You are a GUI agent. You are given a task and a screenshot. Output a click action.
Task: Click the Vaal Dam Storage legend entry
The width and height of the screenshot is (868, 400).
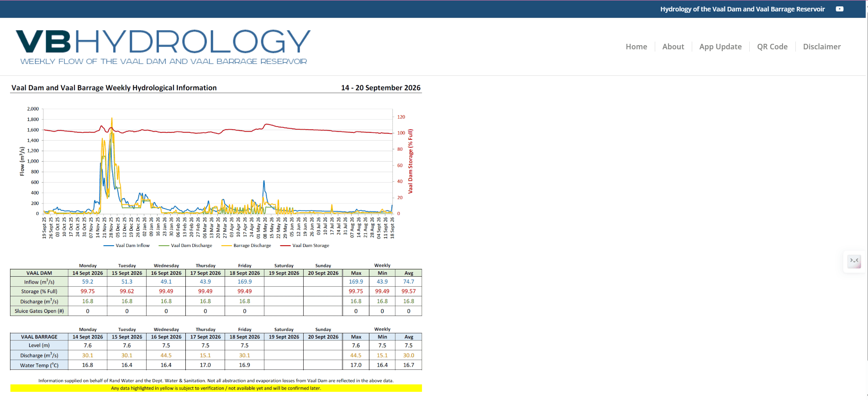305,246
